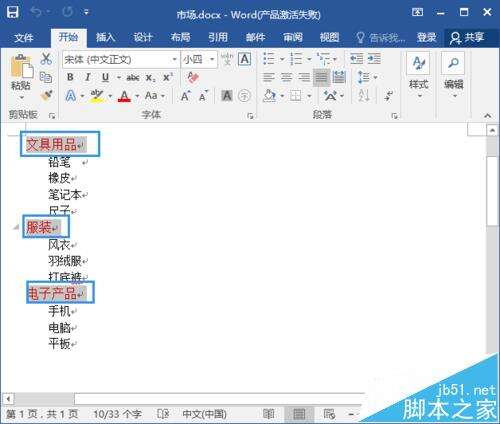Open the 文件 menu
The height and width of the screenshot is (424, 500).
pyautogui.click(x=24, y=38)
